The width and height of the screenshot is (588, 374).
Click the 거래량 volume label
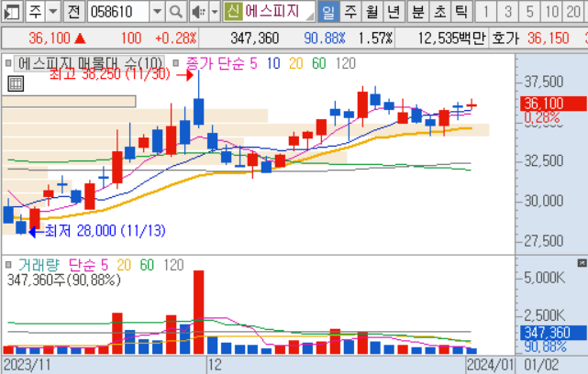[39, 265]
